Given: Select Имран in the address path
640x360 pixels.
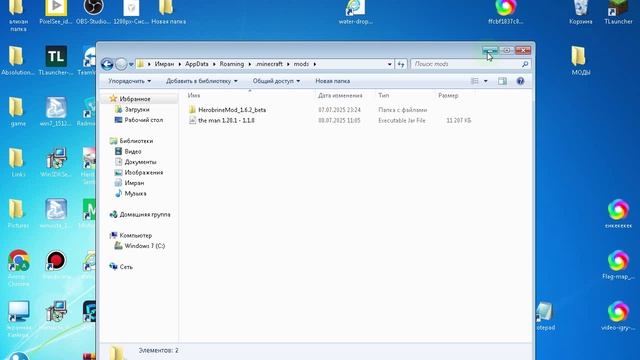Looking at the screenshot, I should click(164, 64).
